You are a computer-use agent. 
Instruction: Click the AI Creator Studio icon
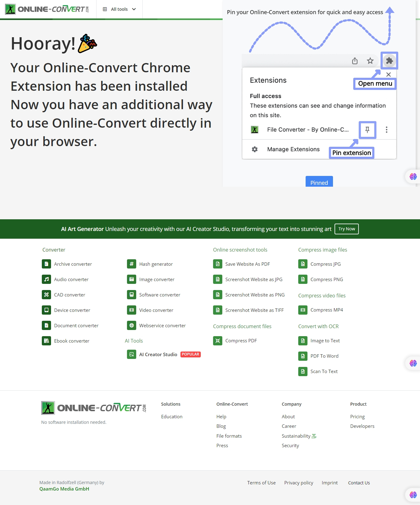[132, 354]
